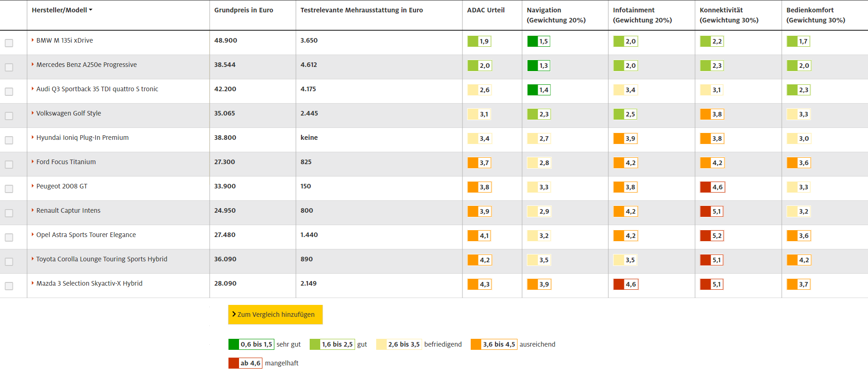Click the Bedienkomfort (Gewichtung 30%) header
868x370 pixels.
[x=816, y=15]
